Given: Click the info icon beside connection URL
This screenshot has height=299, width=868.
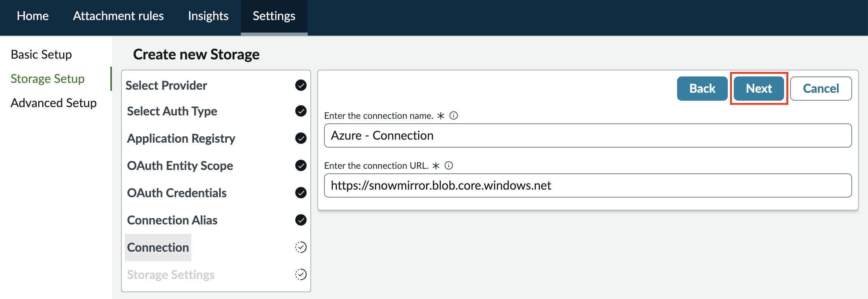Looking at the screenshot, I should click(449, 165).
